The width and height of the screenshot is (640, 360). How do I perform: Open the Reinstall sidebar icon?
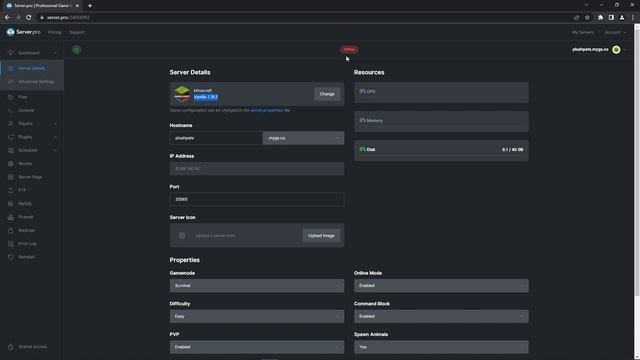(x=11, y=257)
